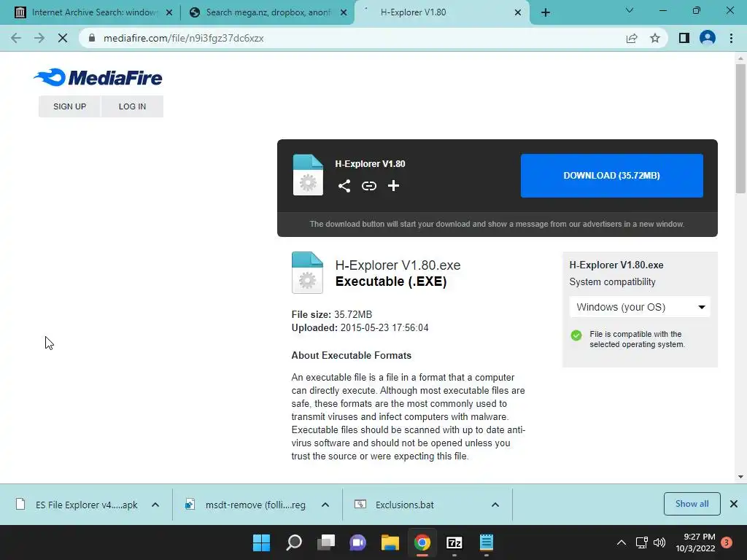Open 7-Zip from taskbar
Image resolution: width=747 pixels, height=560 pixels.
[x=454, y=542]
